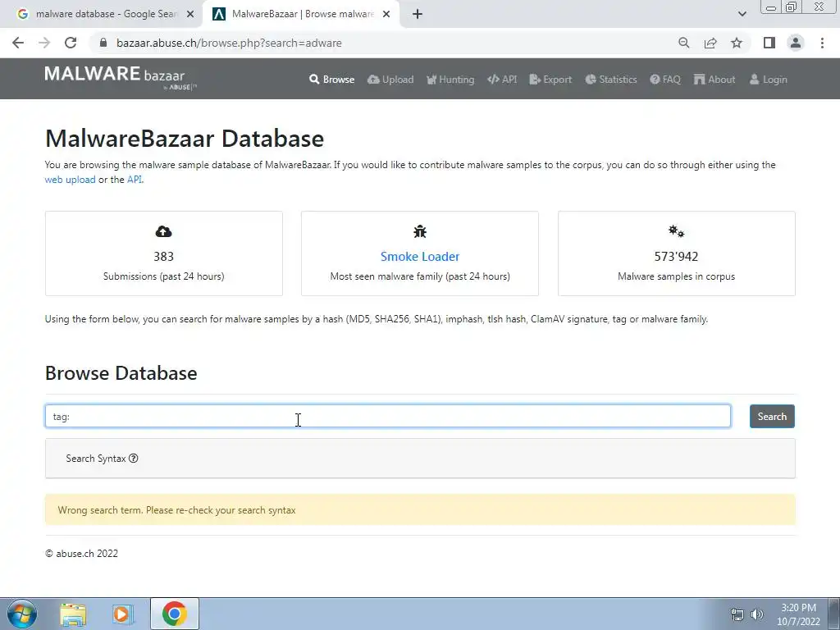Reload the current page
The width and height of the screenshot is (840, 630).
coord(71,43)
